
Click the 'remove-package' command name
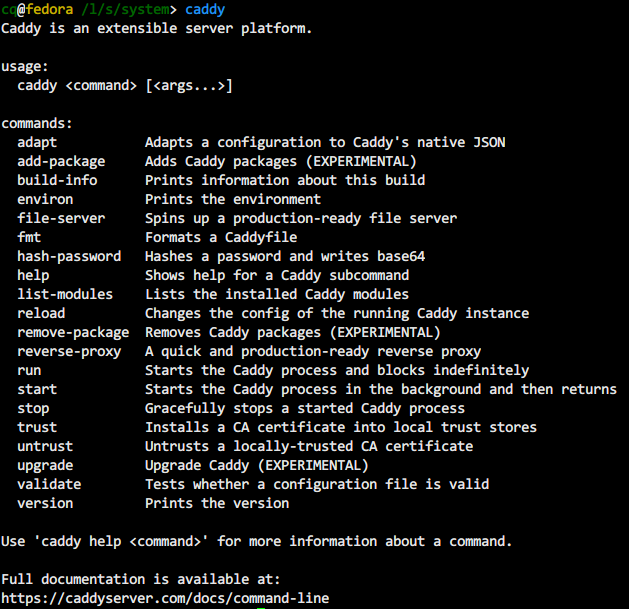(73, 332)
